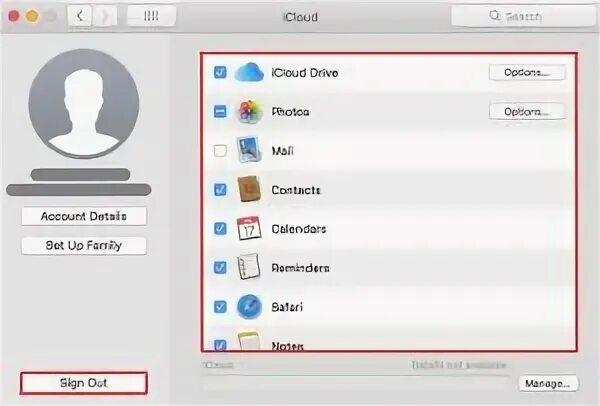
Task: Click the Notes label
Action: pos(287,346)
